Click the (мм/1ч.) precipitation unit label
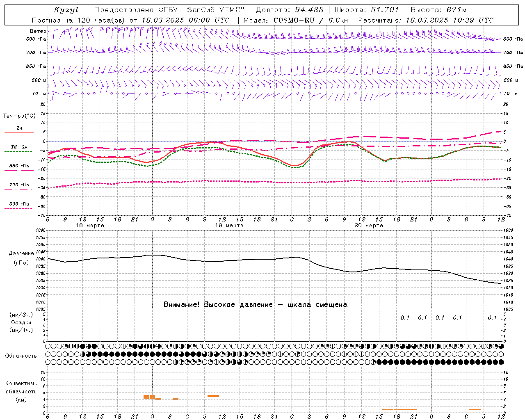This screenshot has height=420, width=525. [x=21, y=330]
